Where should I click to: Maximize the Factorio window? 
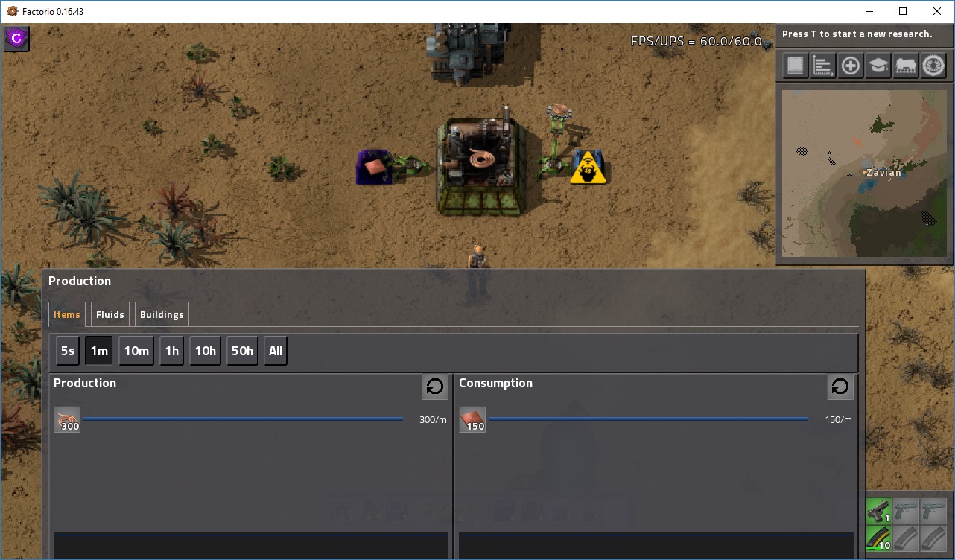903,11
